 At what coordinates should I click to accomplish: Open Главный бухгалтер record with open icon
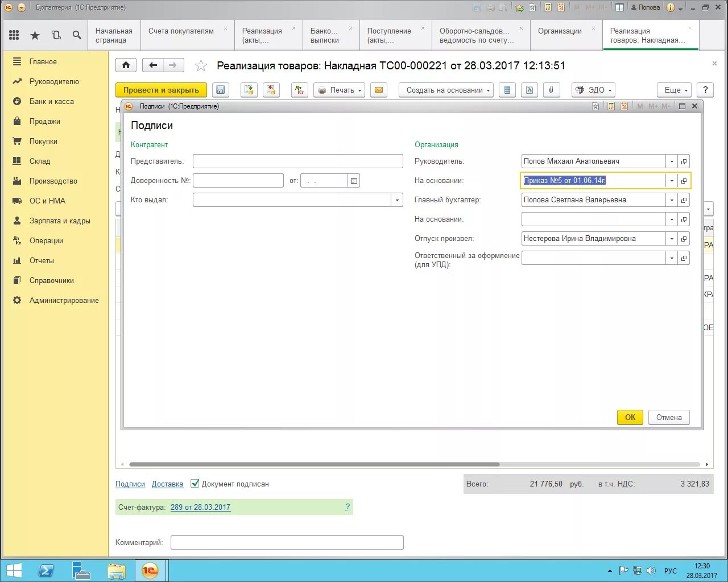684,200
